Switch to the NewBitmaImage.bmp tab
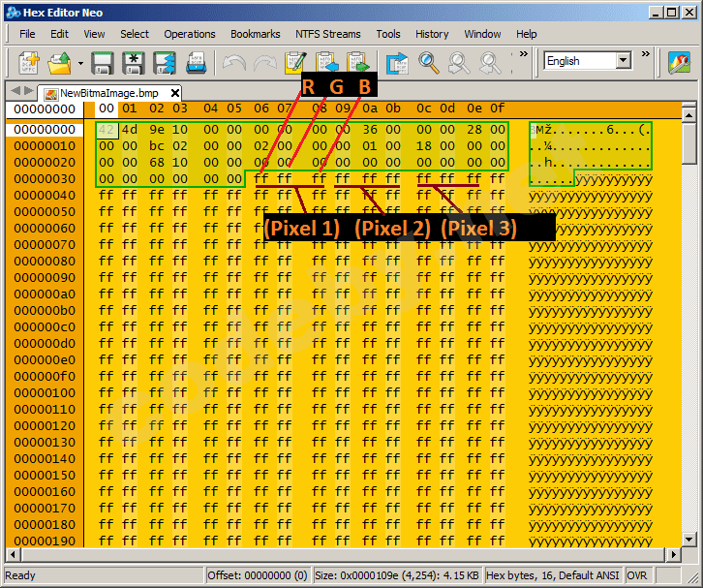The height and width of the screenshot is (588, 703). (107, 93)
